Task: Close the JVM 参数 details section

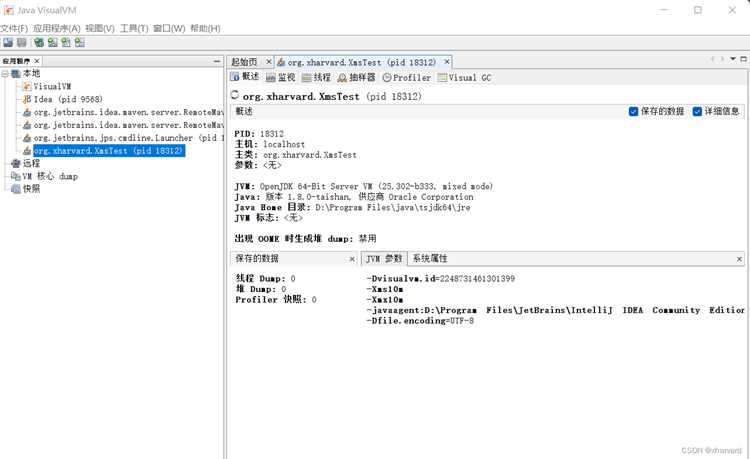Action: click(739, 259)
